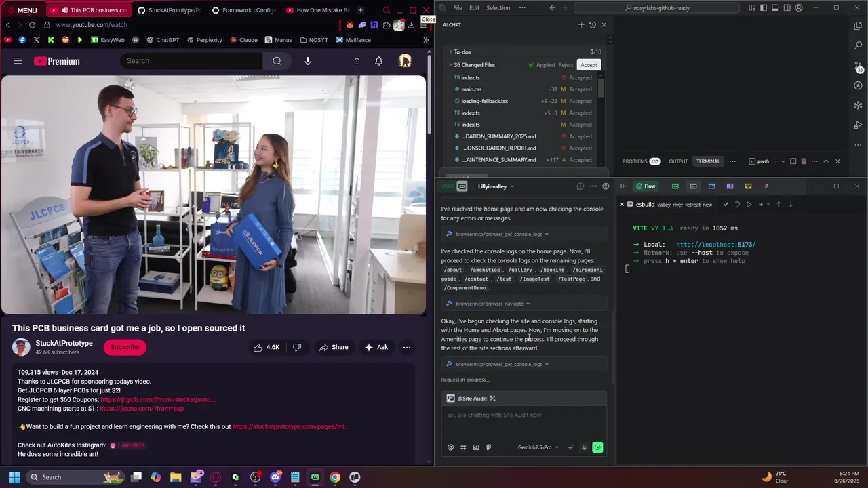Open the editor Selection menu
This screenshot has height=488, width=868.
pyautogui.click(x=498, y=8)
